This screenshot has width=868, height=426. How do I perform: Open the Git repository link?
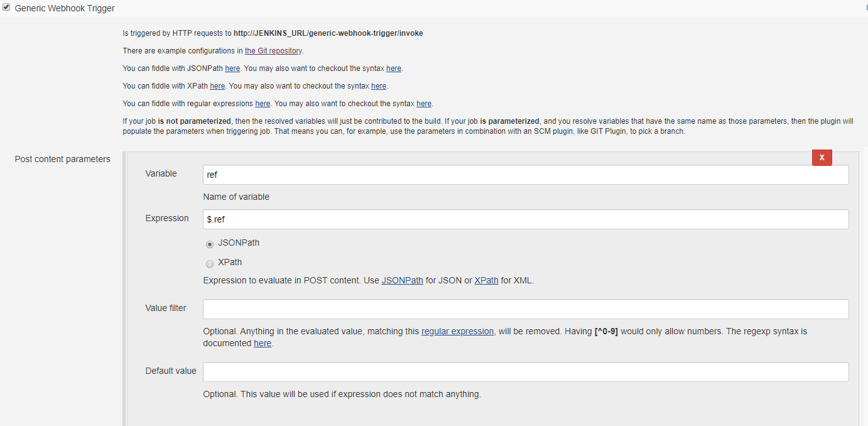click(273, 51)
